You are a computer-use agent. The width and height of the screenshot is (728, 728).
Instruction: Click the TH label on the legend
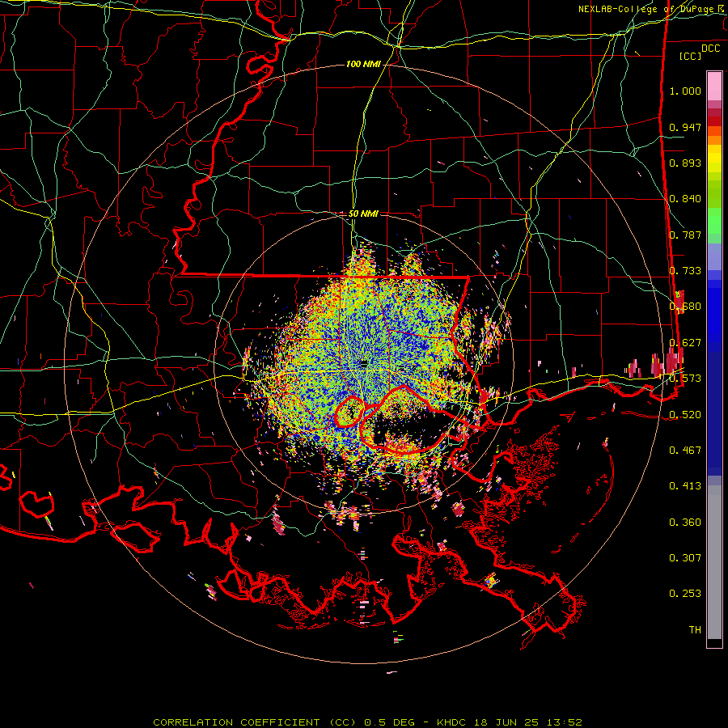pyautogui.click(x=695, y=630)
